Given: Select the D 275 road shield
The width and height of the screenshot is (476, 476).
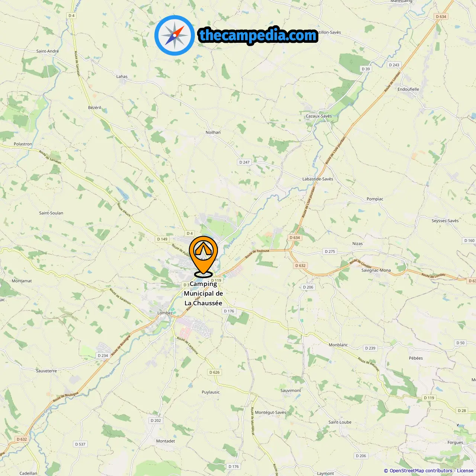Looking at the screenshot, I should 330,251.
